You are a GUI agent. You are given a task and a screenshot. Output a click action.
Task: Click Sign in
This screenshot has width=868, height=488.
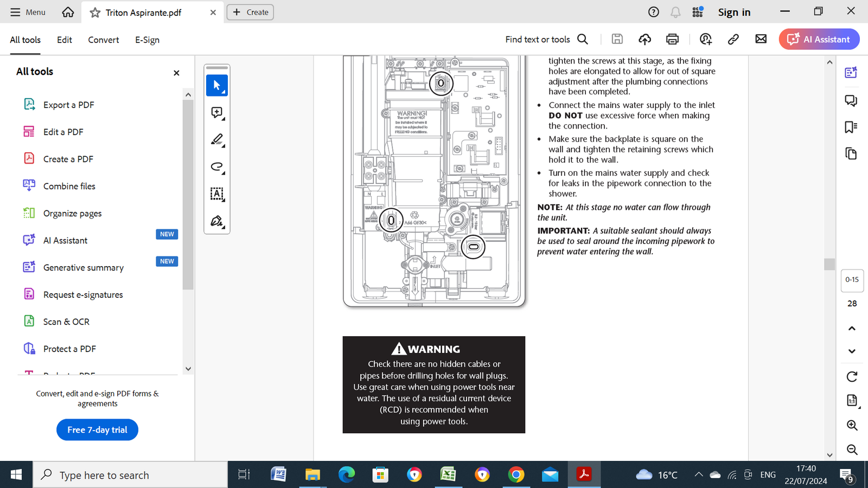[734, 12]
